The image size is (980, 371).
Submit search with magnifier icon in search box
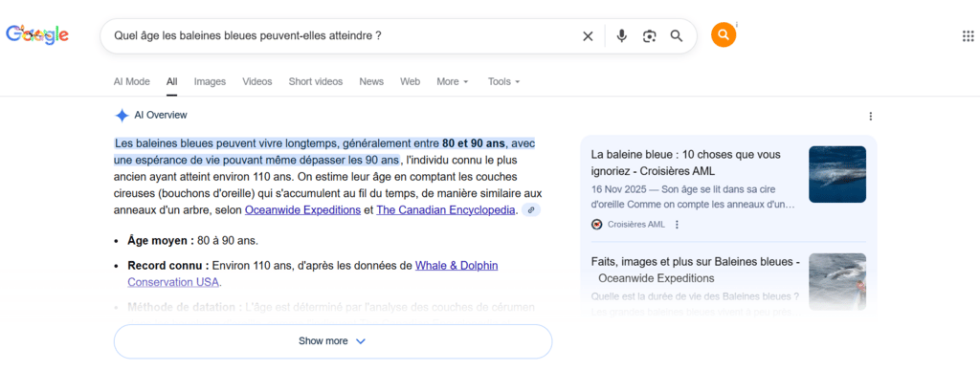[677, 36]
